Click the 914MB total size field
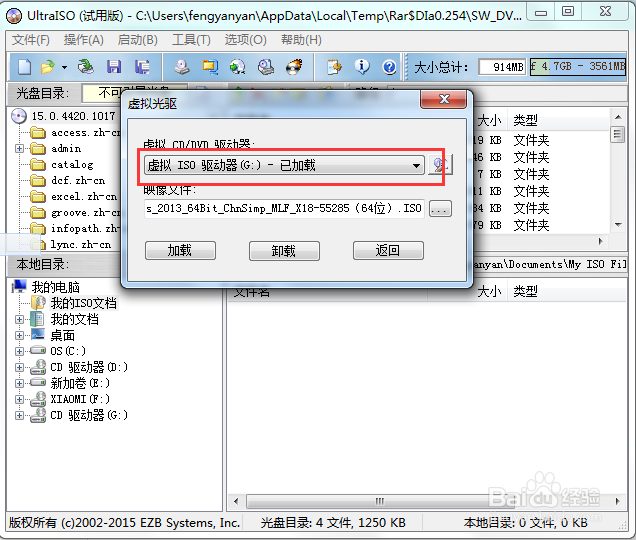636x540 pixels. coord(502,67)
